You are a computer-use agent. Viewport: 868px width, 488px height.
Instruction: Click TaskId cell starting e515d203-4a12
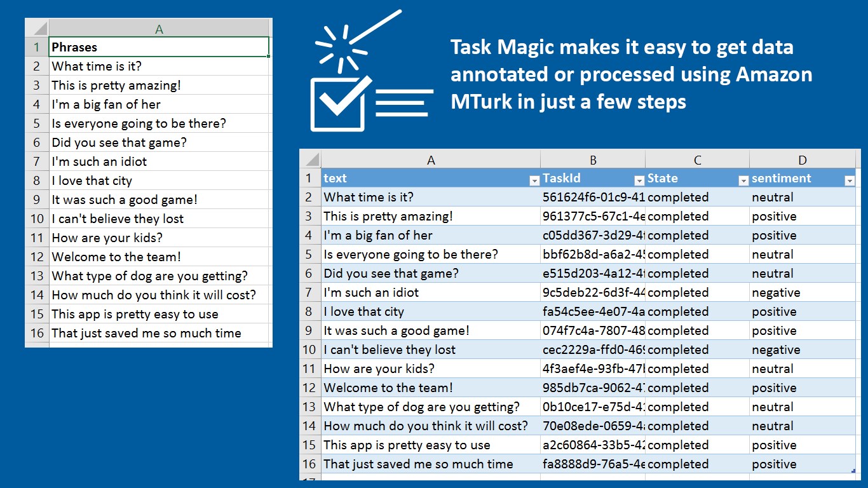[x=593, y=273]
